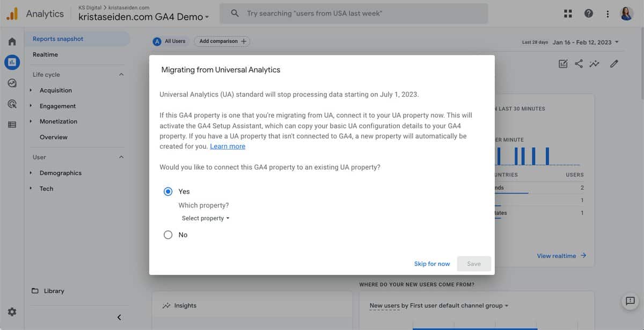
Task: Click the Learn more link
Action: pos(227,146)
